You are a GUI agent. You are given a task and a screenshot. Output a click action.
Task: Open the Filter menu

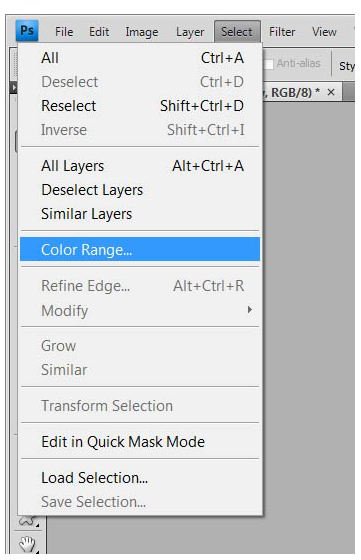(x=282, y=32)
